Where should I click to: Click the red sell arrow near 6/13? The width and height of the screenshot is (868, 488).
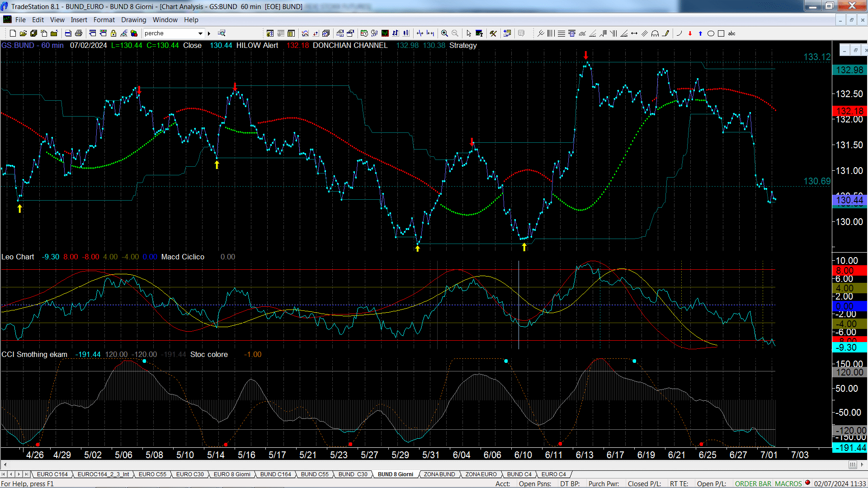click(586, 55)
